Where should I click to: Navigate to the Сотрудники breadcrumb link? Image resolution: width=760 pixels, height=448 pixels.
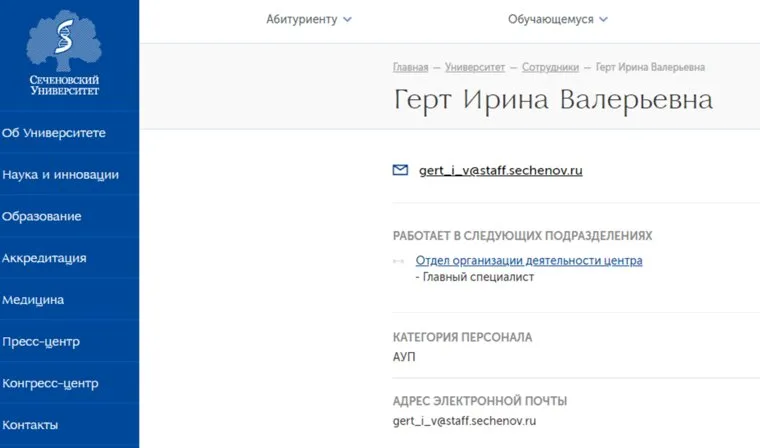[x=552, y=67]
